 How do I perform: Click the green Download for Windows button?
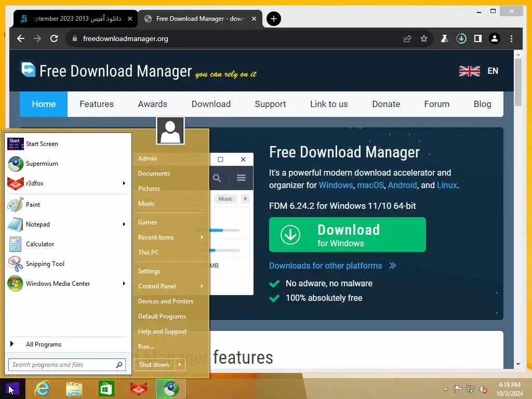[348, 235]
